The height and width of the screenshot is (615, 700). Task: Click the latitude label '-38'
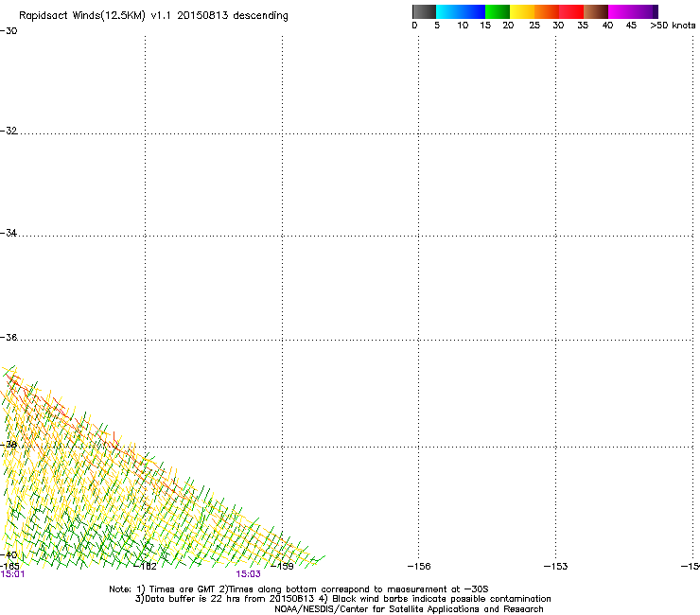coord(9,445)
